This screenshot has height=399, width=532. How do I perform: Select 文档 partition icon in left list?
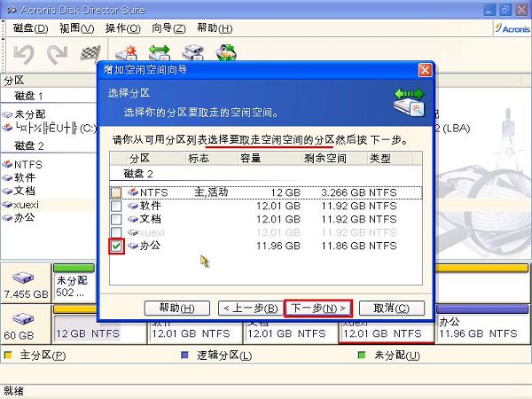[x=7, y=191]
